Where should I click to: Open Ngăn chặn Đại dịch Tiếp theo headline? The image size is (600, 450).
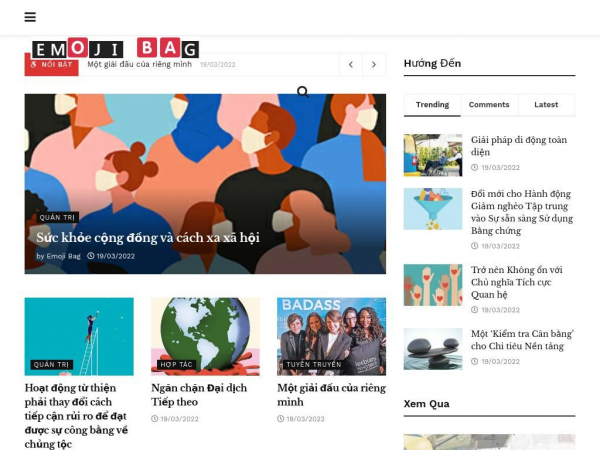coord(198,395)
